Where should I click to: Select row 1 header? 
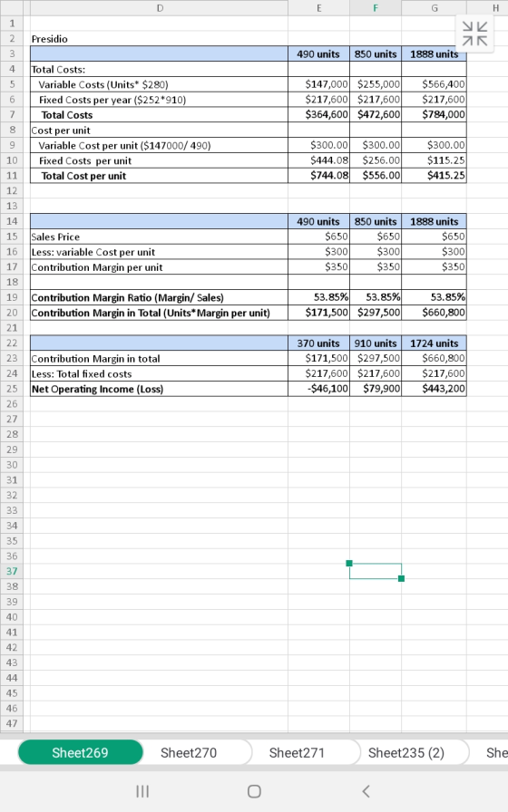click(12, 24)
